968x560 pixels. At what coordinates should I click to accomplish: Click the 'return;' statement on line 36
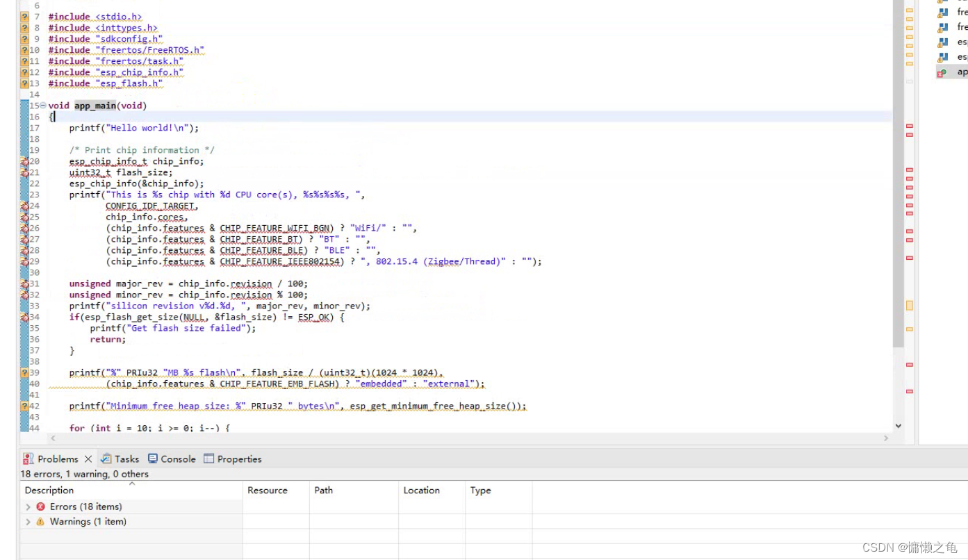(x=108, y=339)
